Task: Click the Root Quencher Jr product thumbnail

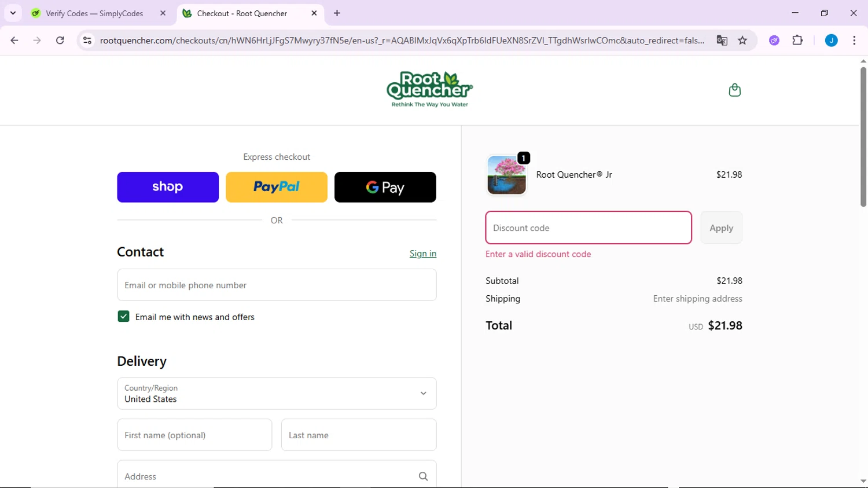Action: click(x=507, y=175)
